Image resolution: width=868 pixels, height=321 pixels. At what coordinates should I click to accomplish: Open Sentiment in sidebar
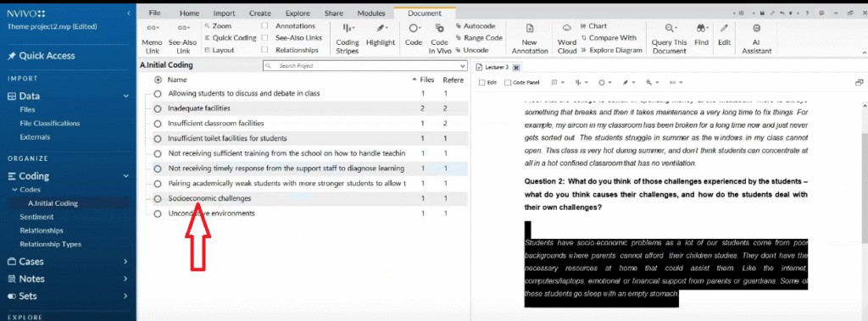36,217
